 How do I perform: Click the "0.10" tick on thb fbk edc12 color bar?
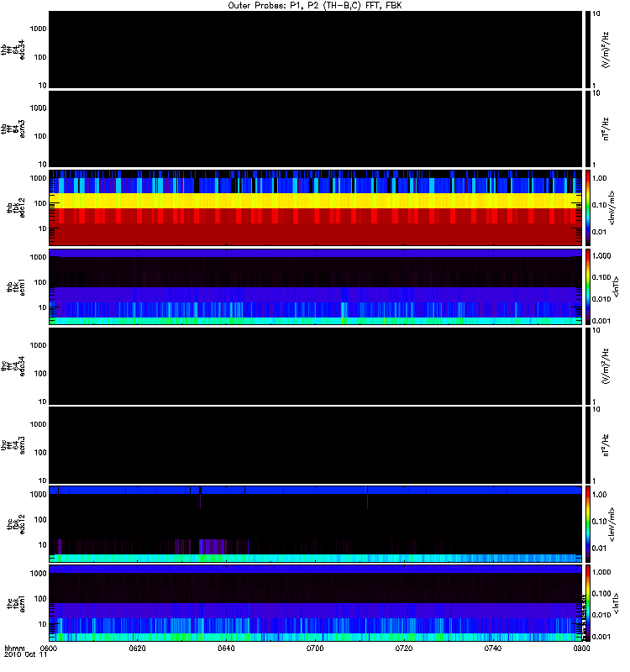599,205
